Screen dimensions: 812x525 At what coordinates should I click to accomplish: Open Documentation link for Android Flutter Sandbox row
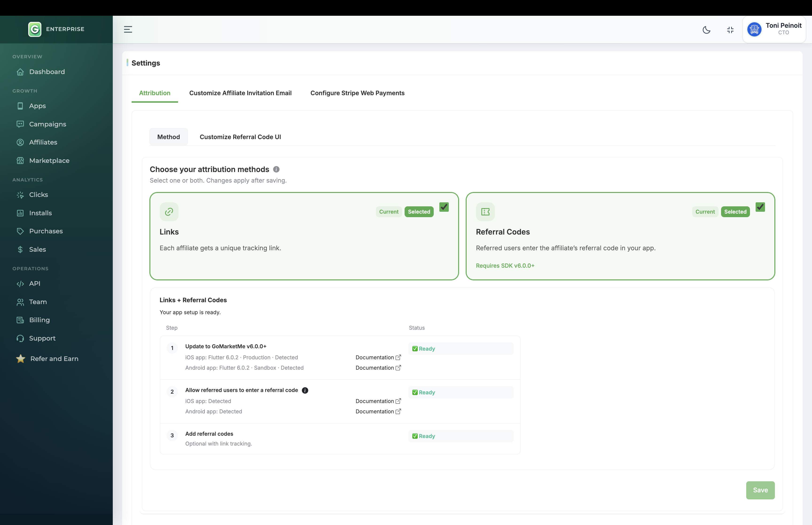[378, 368]
